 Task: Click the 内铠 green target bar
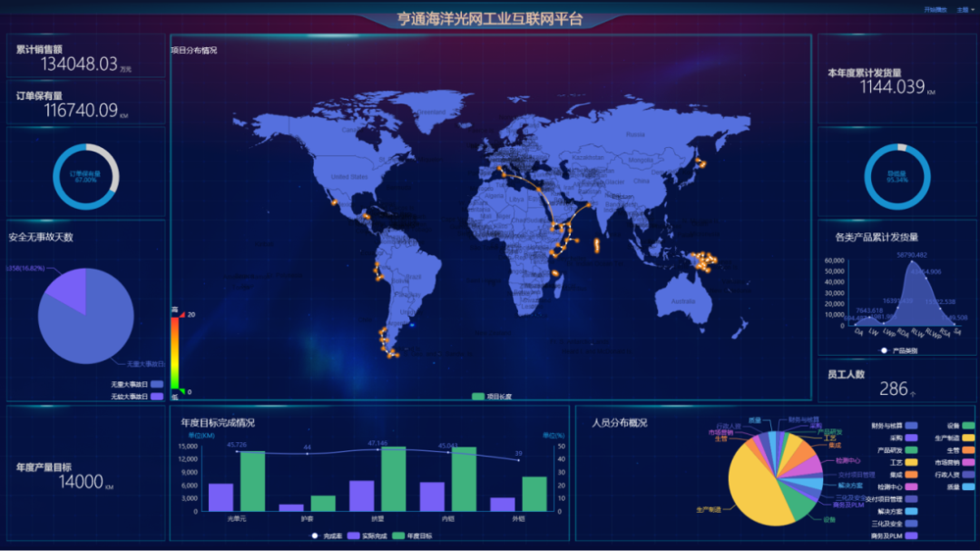click(465, 479)
